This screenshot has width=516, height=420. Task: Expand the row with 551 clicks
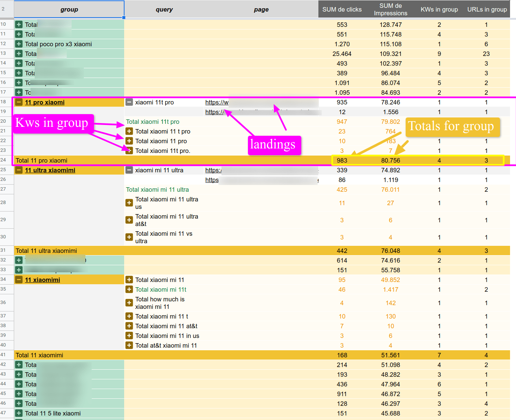click(19, 34)
